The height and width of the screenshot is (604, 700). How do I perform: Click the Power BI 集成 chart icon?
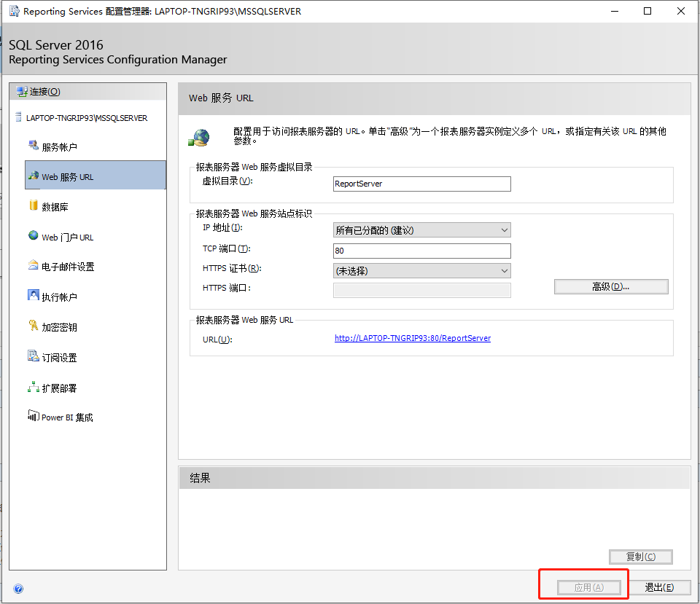33,415
